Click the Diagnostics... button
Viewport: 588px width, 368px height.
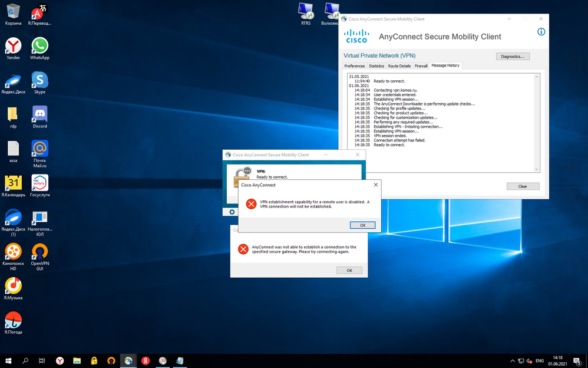click(x=513, y=57)
